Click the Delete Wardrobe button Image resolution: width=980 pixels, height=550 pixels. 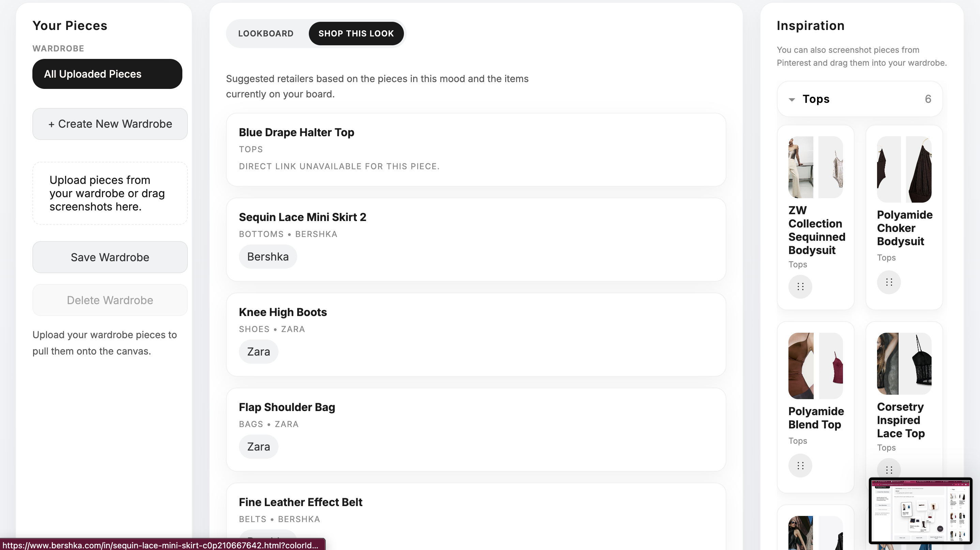pyautogui.click(x=109, y=300)
